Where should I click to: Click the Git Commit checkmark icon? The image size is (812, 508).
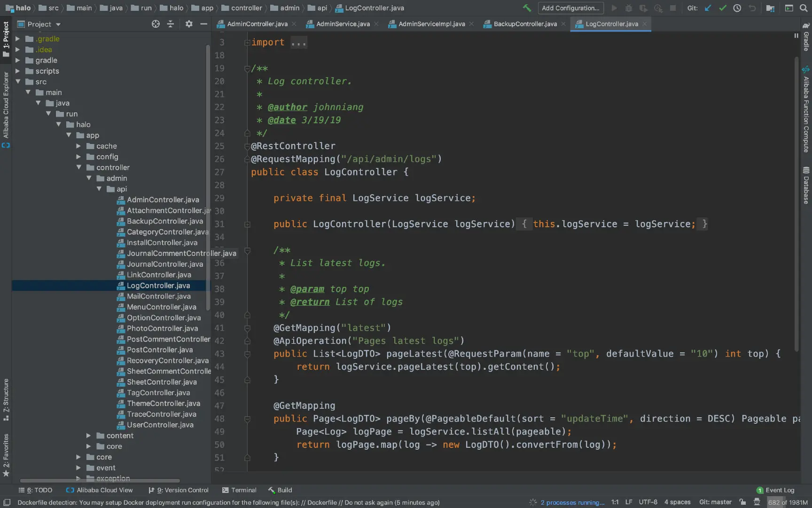click(723, 8)
